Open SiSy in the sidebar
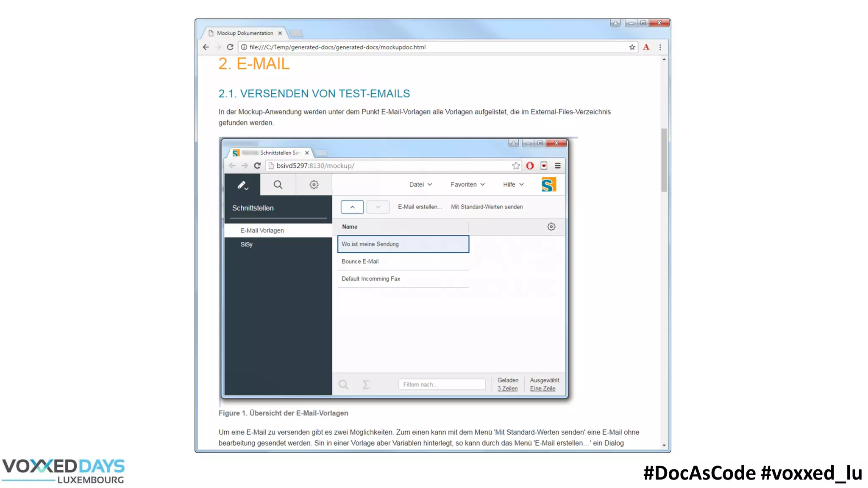The width and height of the screenshot is (868, 488). [x=278, y=244]
